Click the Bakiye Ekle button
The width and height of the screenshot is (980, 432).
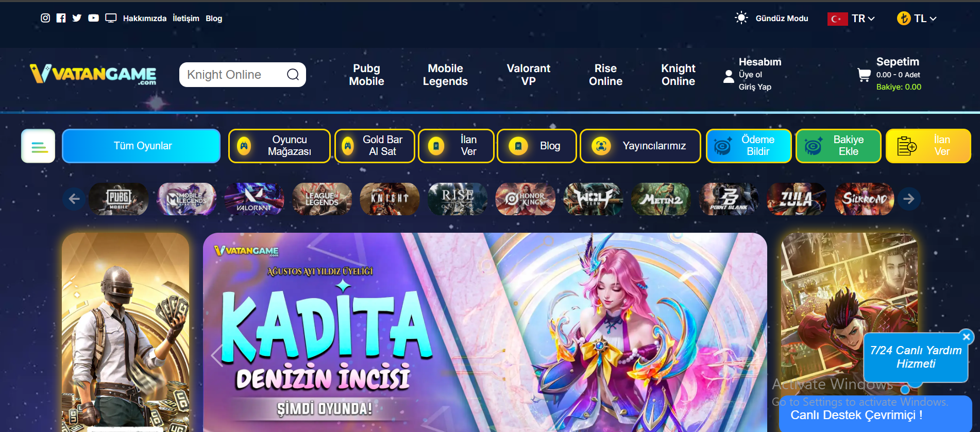pyautogui.click(x=838, y=146)
